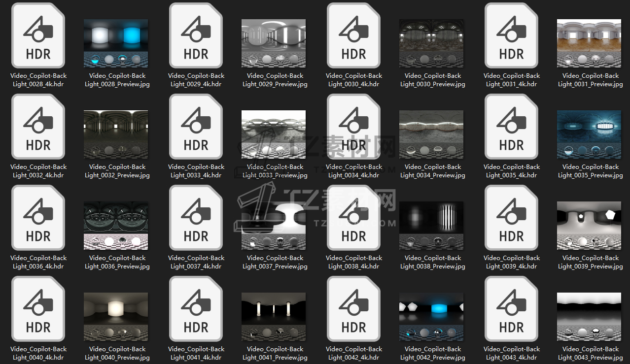Click the BackLight_0040_Preview.jpg thumbnail
This screenshot has height=364, width=630.
point(116,317)
